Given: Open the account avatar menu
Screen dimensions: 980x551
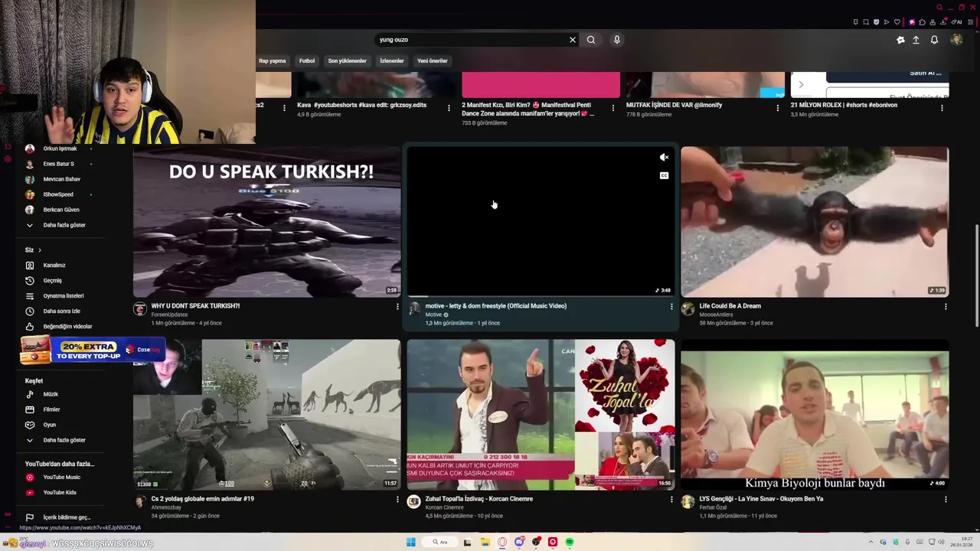Looking at the screenshot, I should click(x=956, y=40).
